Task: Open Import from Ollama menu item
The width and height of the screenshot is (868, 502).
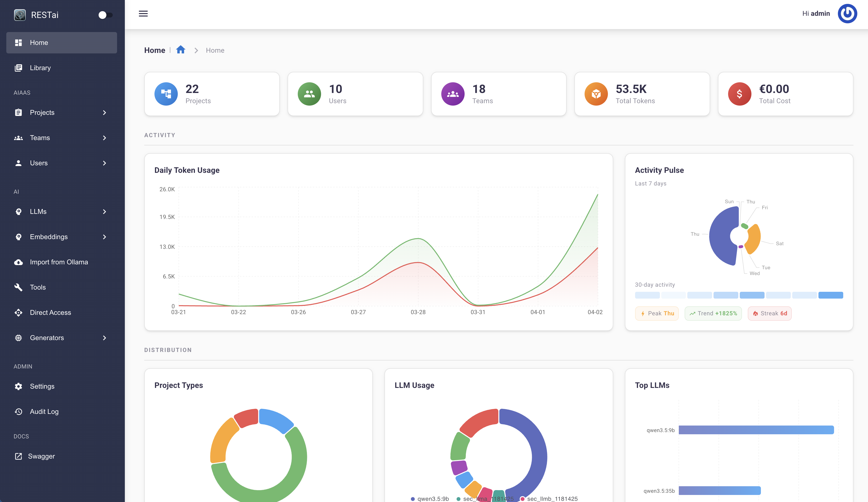Action: point(59,262)
